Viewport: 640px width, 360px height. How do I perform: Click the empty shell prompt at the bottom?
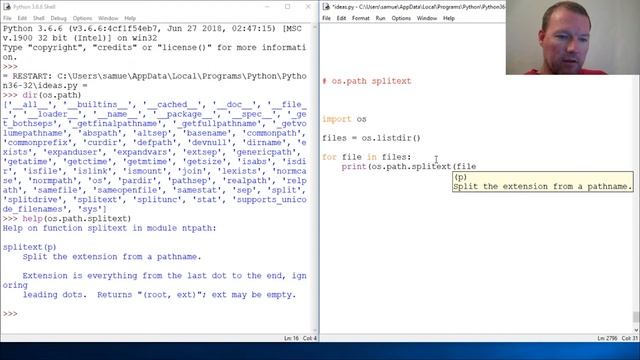pos(10,313)
